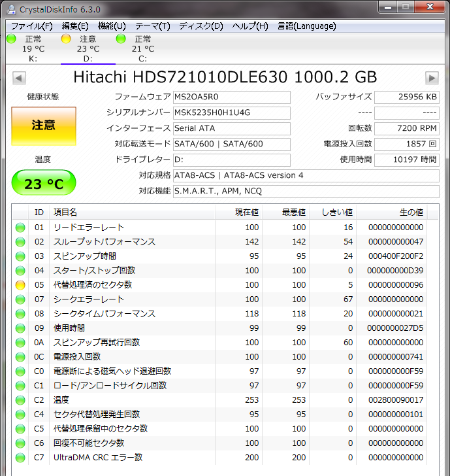Click the シリアルナンバー value field
This screenshot has height=476, width=450.
[x=231, y=112]
